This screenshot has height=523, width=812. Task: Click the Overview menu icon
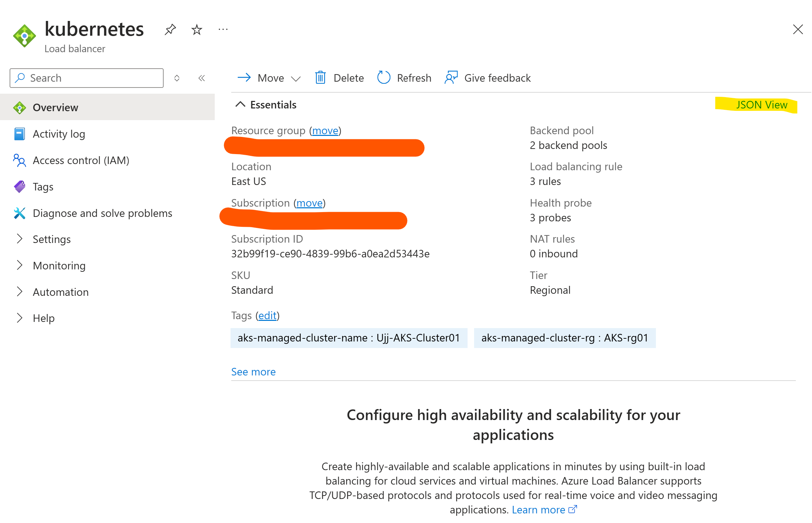coord(20,107)
